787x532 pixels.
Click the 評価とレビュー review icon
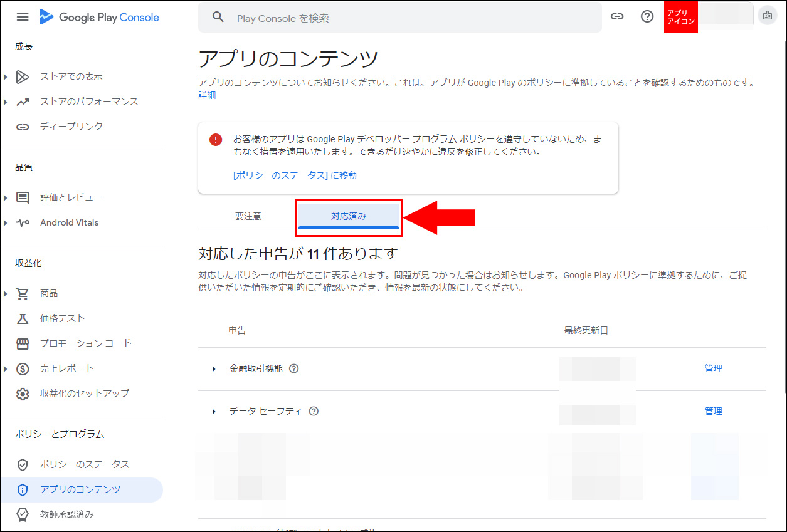[23, 198]
